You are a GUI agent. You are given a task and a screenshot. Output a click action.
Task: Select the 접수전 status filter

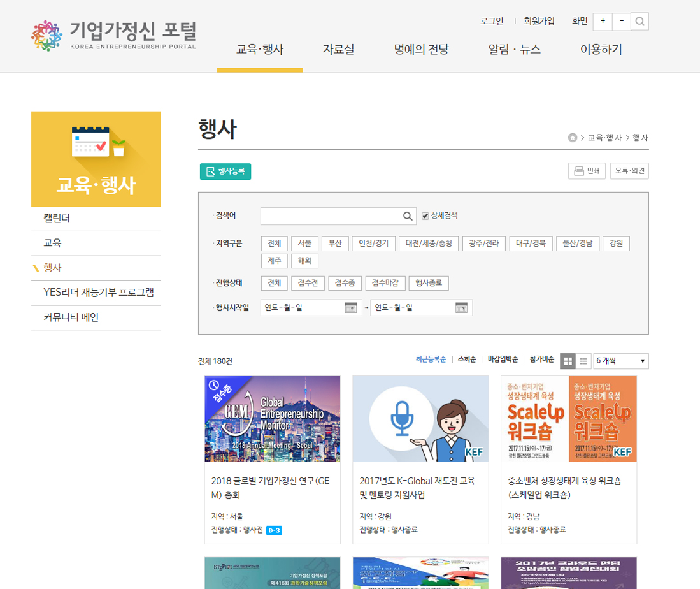click(x=308, y=283)
